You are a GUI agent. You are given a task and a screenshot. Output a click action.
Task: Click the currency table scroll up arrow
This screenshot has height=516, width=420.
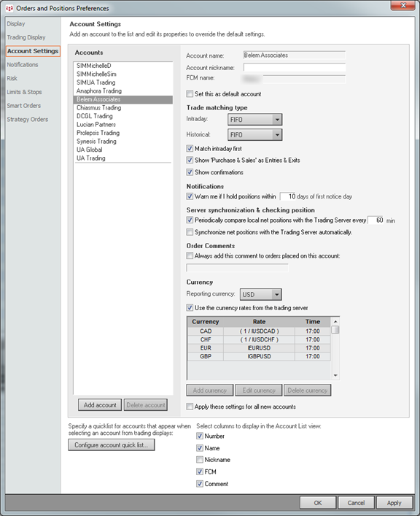pyautogui.click(x=335, y=322)
